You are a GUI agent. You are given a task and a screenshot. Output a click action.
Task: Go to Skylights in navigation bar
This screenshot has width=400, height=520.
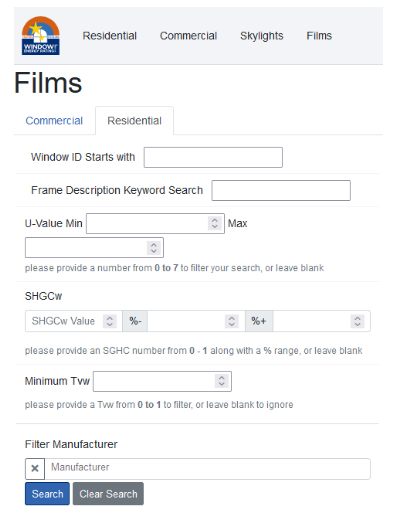click(x=262, y=36)
